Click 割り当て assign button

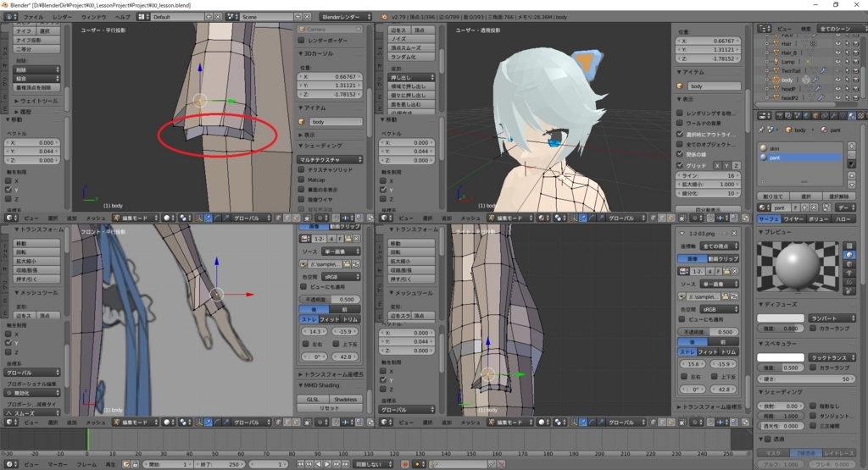[773, 196]
